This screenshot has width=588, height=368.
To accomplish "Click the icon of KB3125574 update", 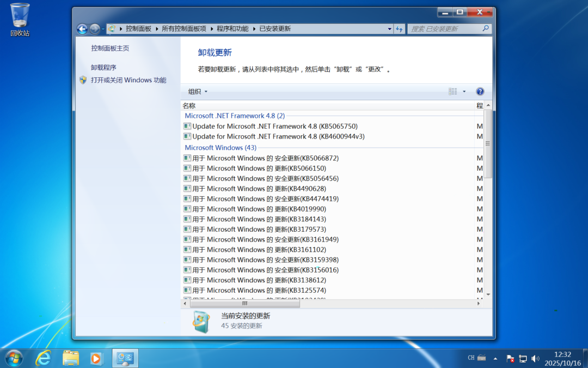I will tap(187, 290).
